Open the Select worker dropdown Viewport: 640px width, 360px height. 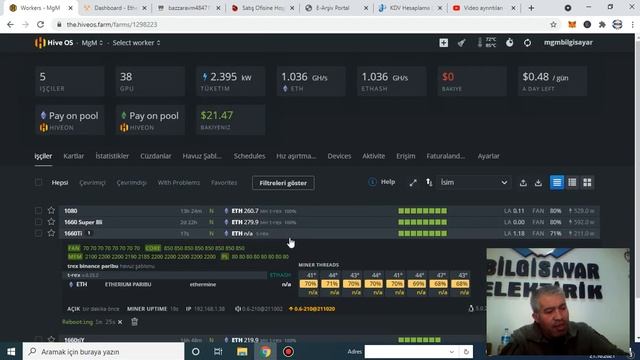136,42
